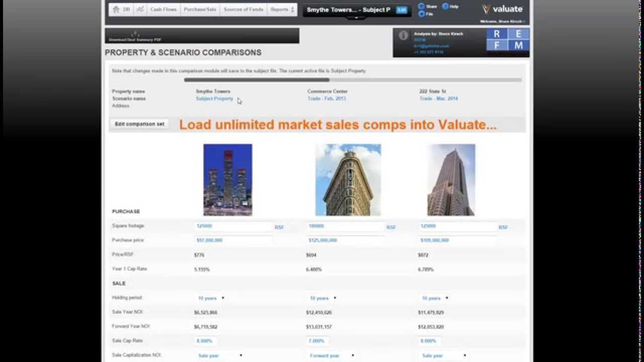Click the analyst email link
This screenshot has height=362, width=644.
431,46
